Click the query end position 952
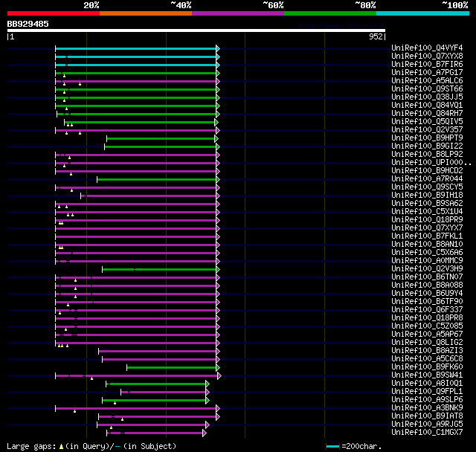The height and width of the screenshot is (452, 476). (x=376, y=36)
